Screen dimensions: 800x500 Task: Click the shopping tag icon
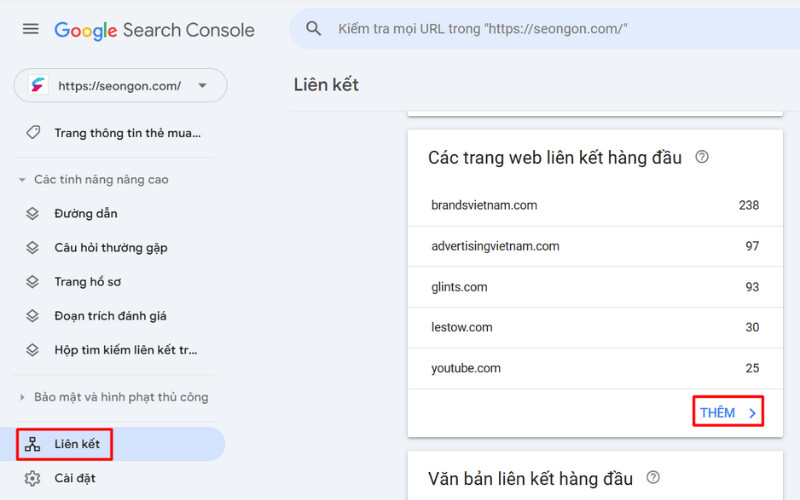coord(33,133)
